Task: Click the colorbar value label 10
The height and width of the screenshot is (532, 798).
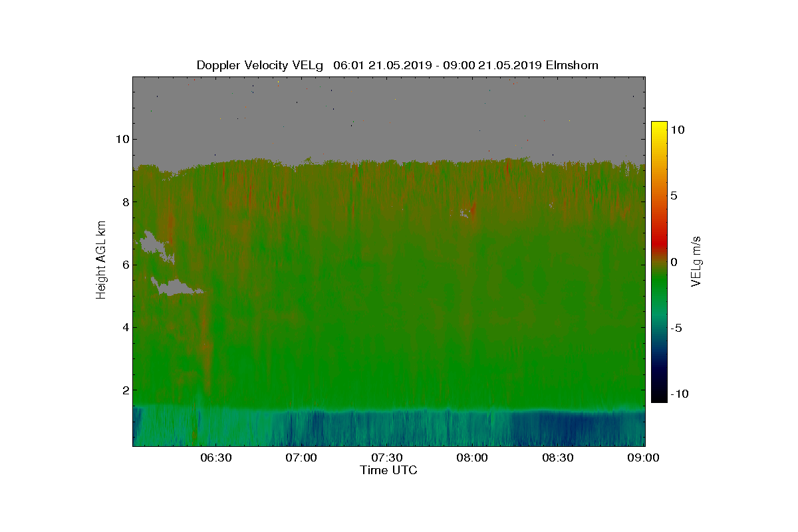Action: [678, 130]
